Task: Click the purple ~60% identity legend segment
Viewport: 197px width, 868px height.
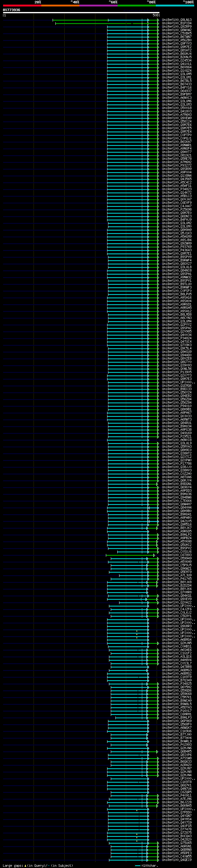Action: tap(98, 6)
